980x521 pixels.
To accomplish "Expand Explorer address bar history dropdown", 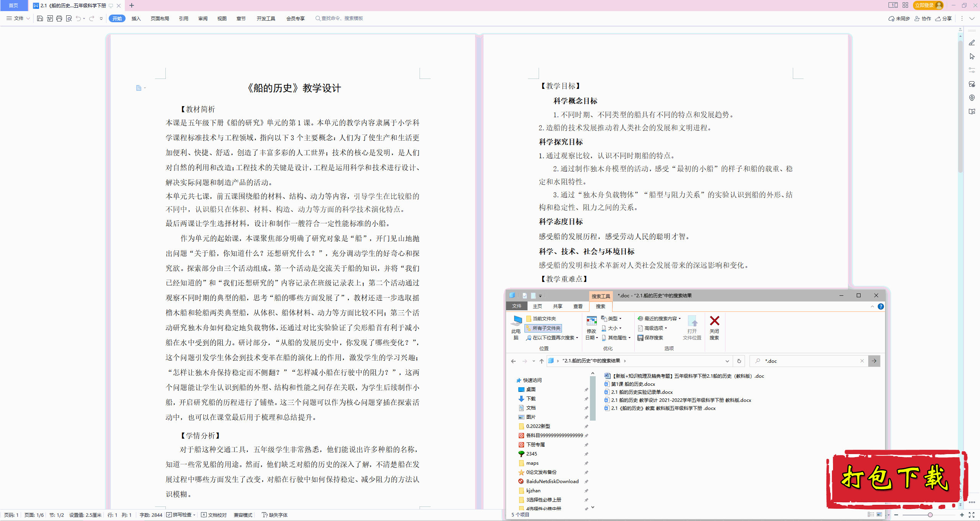I will (727, 361).
